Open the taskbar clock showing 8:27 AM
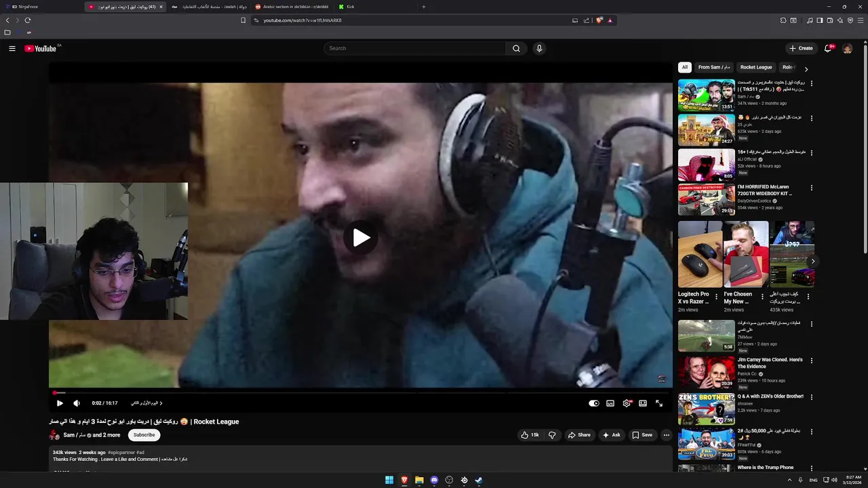 coord(852,481)
